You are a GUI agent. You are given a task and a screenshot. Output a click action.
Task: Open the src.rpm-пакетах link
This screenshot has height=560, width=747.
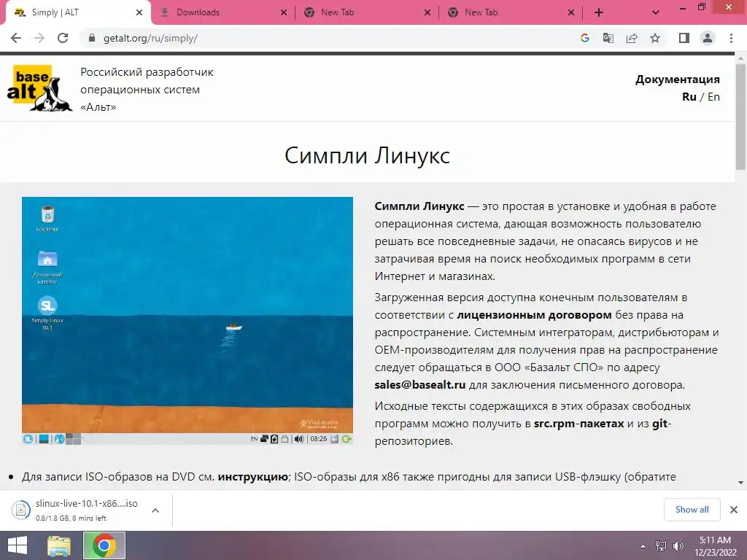click(578, 424)
